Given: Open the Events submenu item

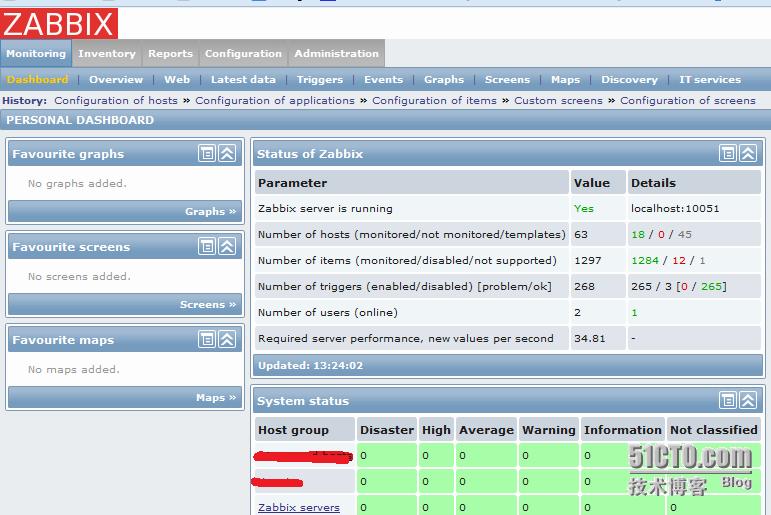Looking at the screenshot, I should pos(384,79).
